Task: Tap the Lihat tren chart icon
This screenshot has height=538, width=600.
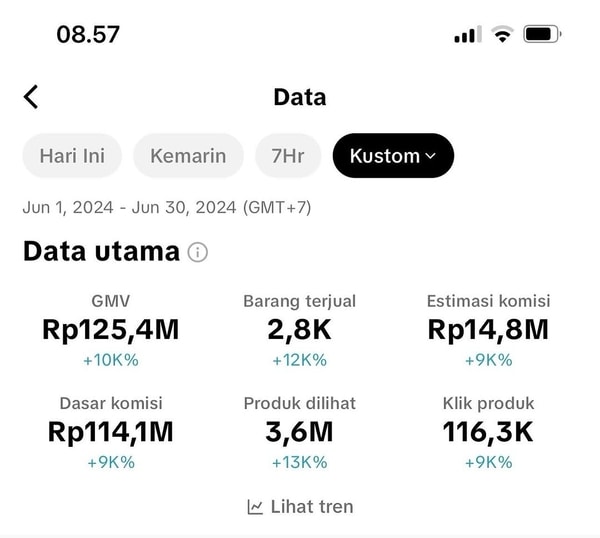Action: (255, 507)
